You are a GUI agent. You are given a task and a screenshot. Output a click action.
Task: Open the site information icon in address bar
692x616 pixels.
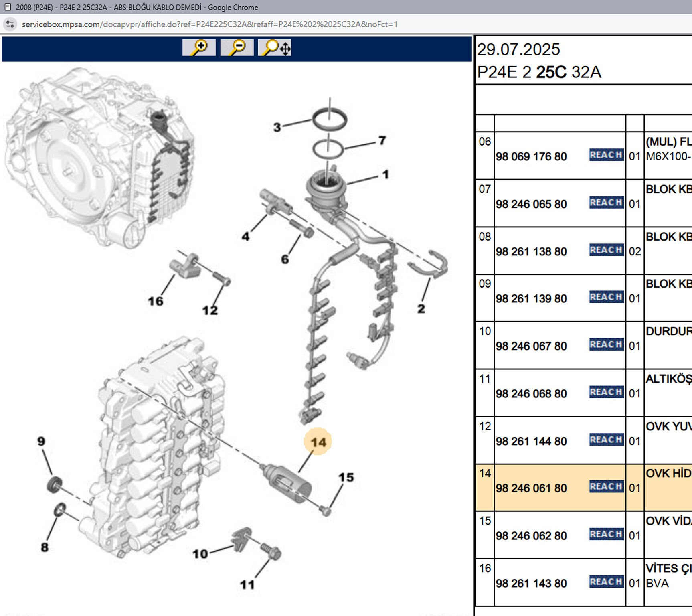(x=10, y=24)
